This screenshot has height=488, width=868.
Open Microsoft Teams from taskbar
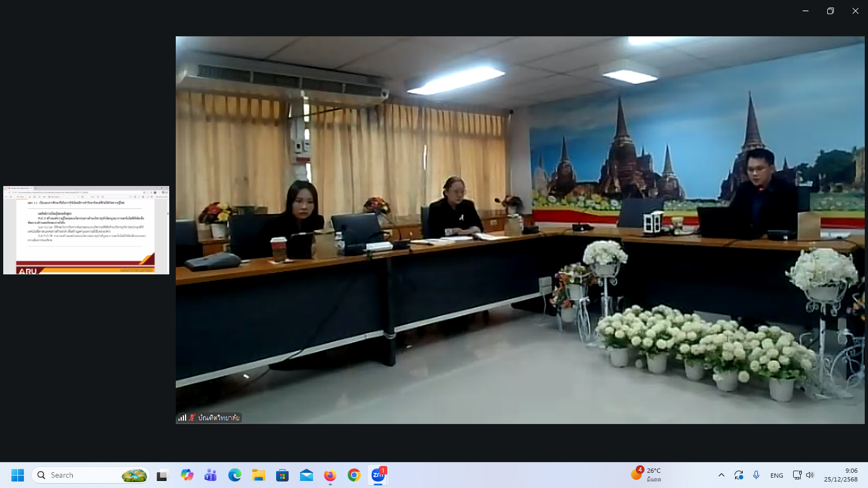click(210, 476)
